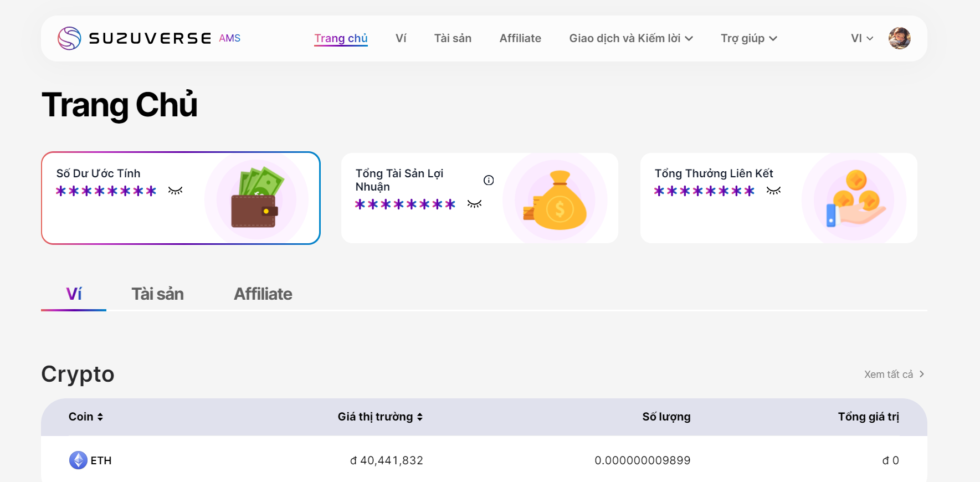The height and width of the screenshot is (482, 980).
Task: Click the hand holding coins illustration
Action: (854, 199)
